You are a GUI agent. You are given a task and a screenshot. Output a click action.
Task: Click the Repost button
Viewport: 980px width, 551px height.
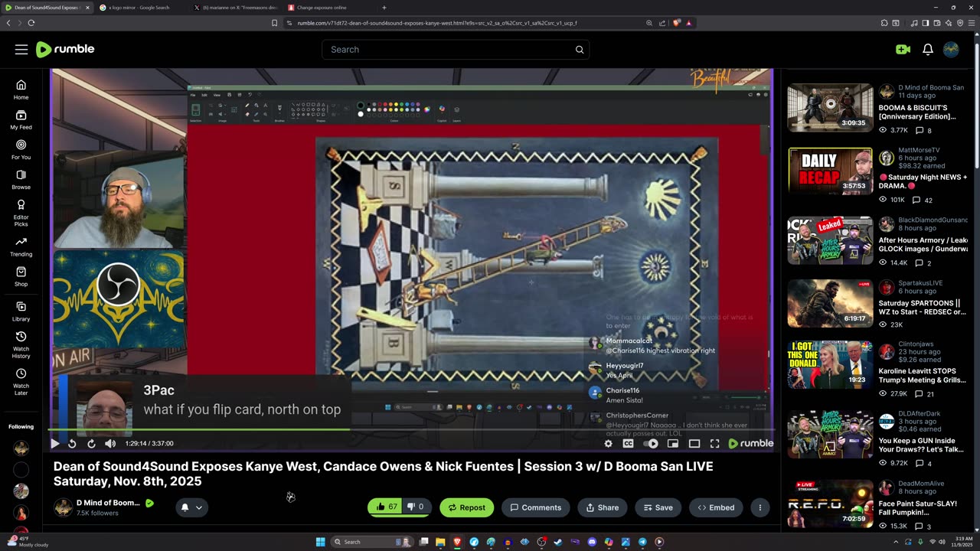467,507
